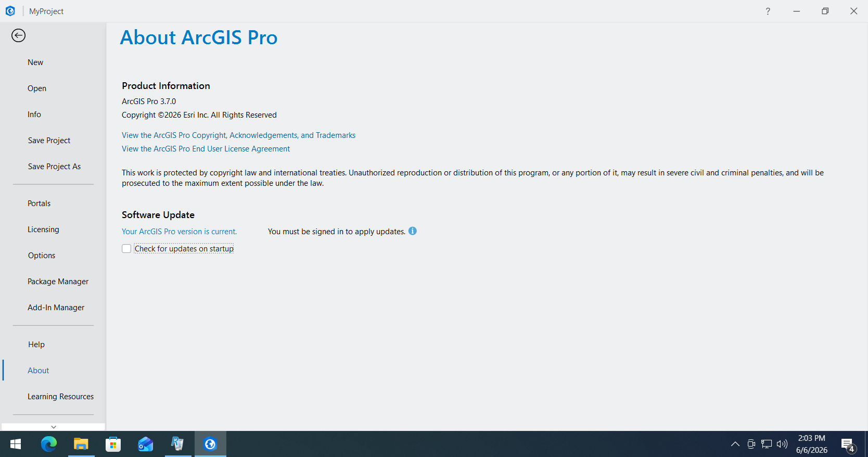Minimize the ArcGIS Pro window

[x=796, y=11]
